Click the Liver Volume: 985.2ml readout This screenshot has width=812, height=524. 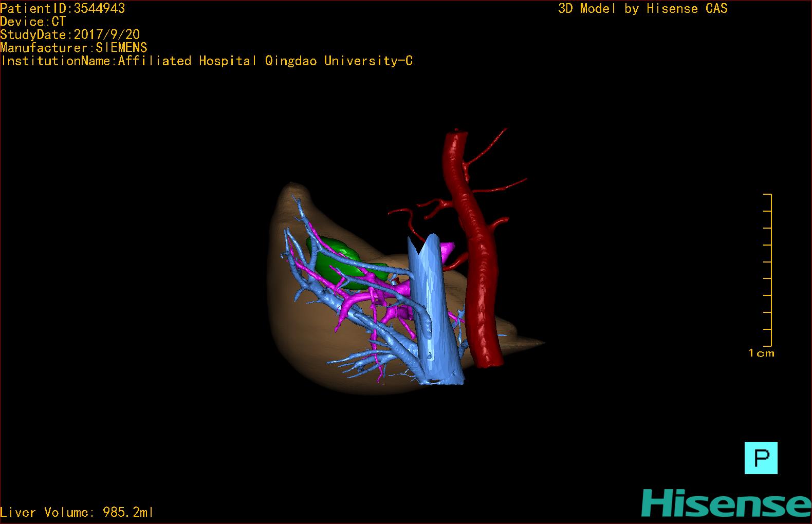[77, 512]
